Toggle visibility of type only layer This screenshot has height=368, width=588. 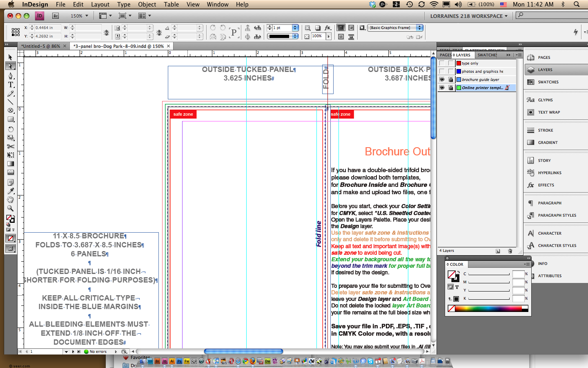[442, 63]
